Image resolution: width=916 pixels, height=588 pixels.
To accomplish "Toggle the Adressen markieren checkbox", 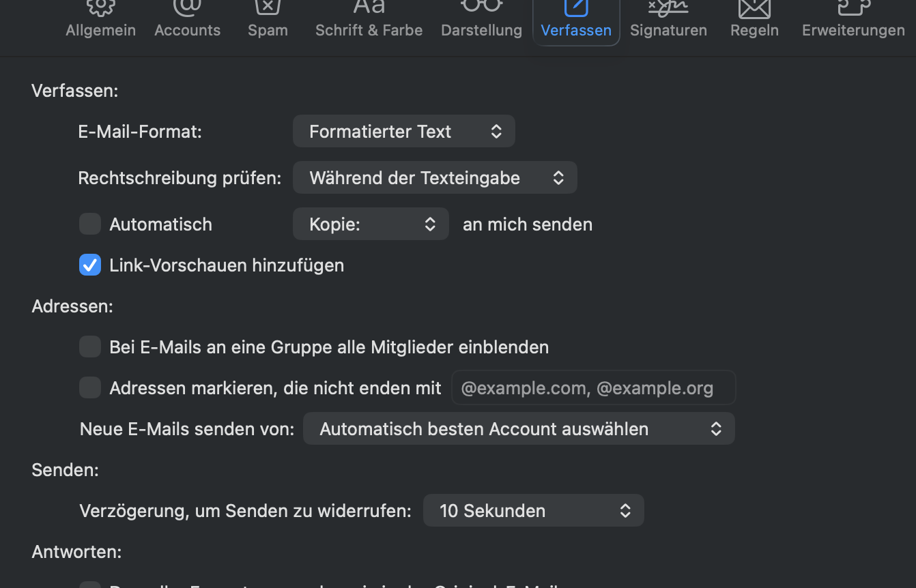I will (90, 388).
